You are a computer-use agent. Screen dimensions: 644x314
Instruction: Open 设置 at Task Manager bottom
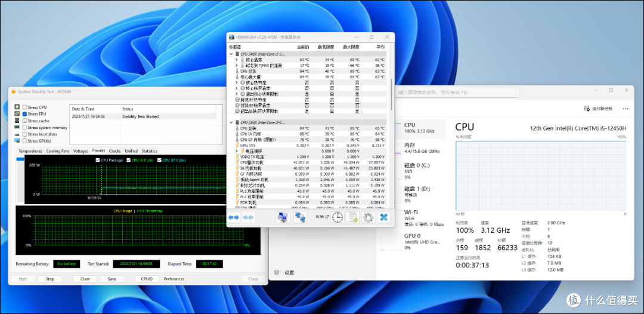(x=284, y=272)
